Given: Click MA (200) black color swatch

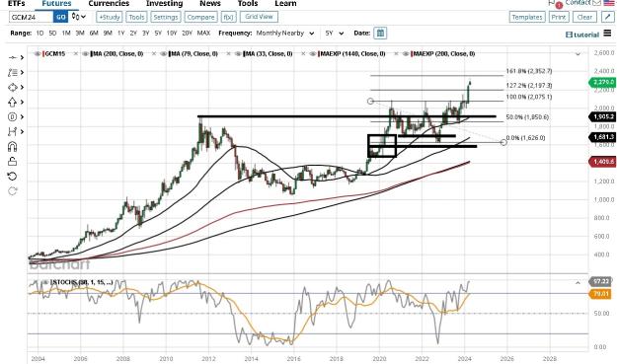Looking at the screenshot, I should click(91, 54).
